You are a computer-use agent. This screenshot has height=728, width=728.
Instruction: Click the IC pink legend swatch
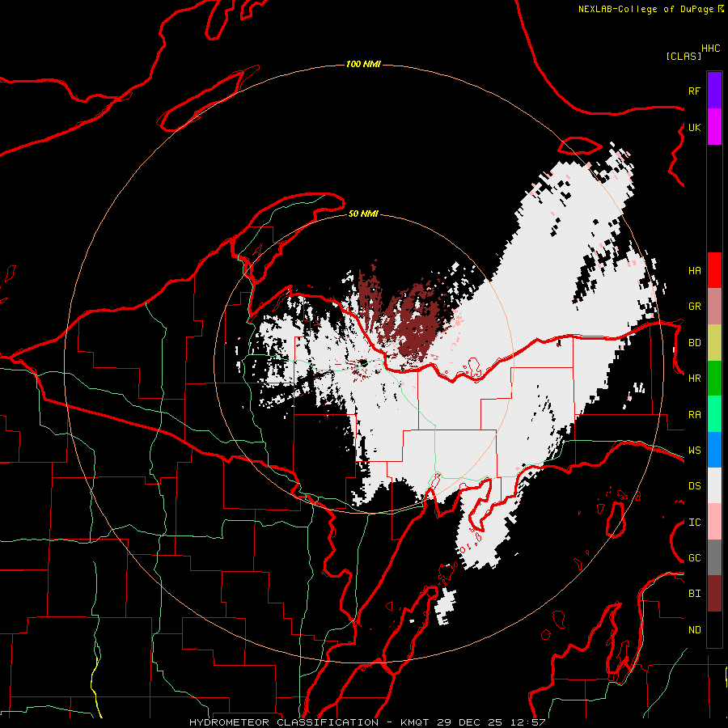click(x=714, y=522)
